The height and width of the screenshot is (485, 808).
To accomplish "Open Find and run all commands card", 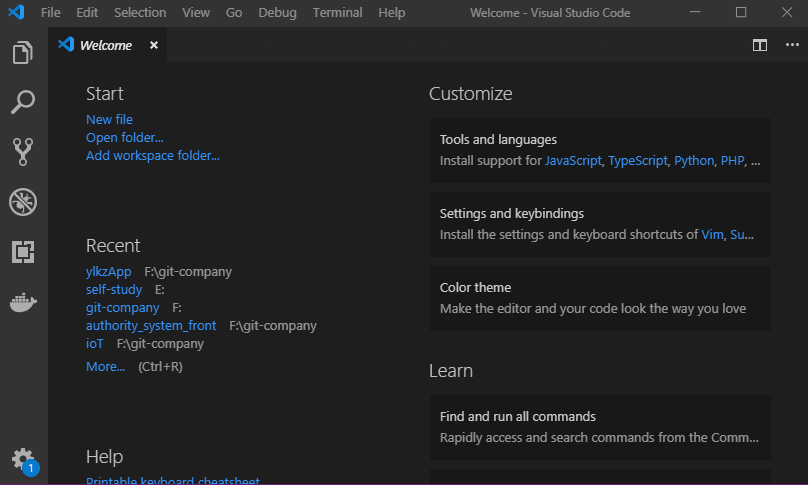I will pos(600,427).
